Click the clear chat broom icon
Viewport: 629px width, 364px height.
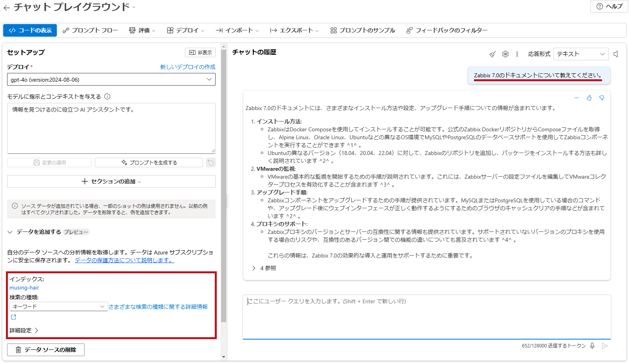[x=492, y=54]
